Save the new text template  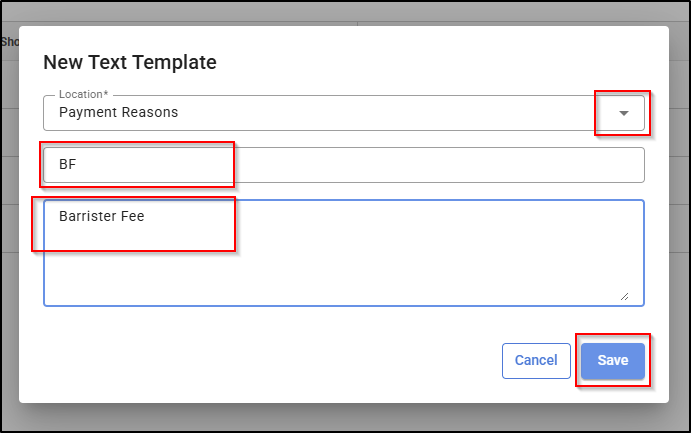tap(612, 361)
